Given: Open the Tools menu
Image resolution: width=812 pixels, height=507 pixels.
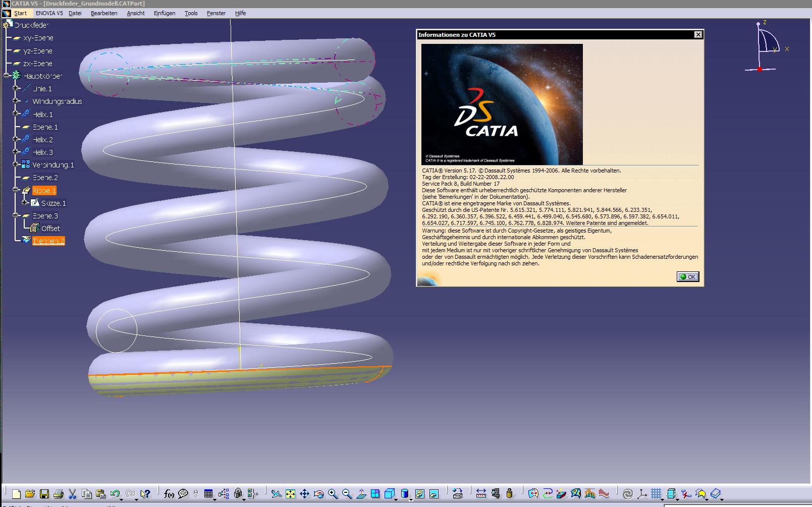Looking at the screenshot, I should pyautogui.click(x=191, y=13).
